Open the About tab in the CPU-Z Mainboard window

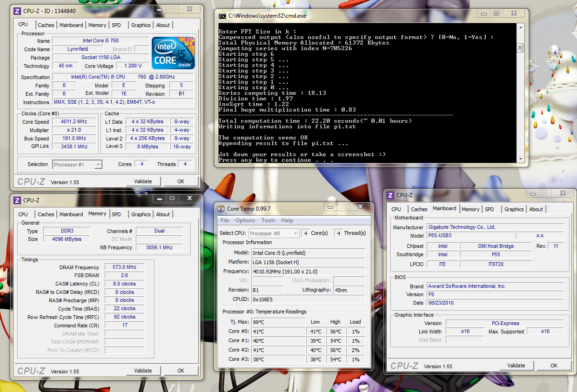[536, 209]
